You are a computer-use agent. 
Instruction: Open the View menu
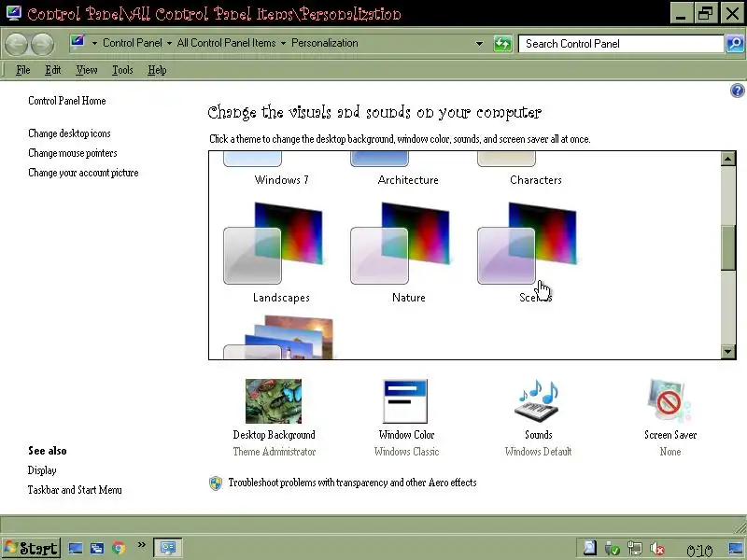point(87,71)
